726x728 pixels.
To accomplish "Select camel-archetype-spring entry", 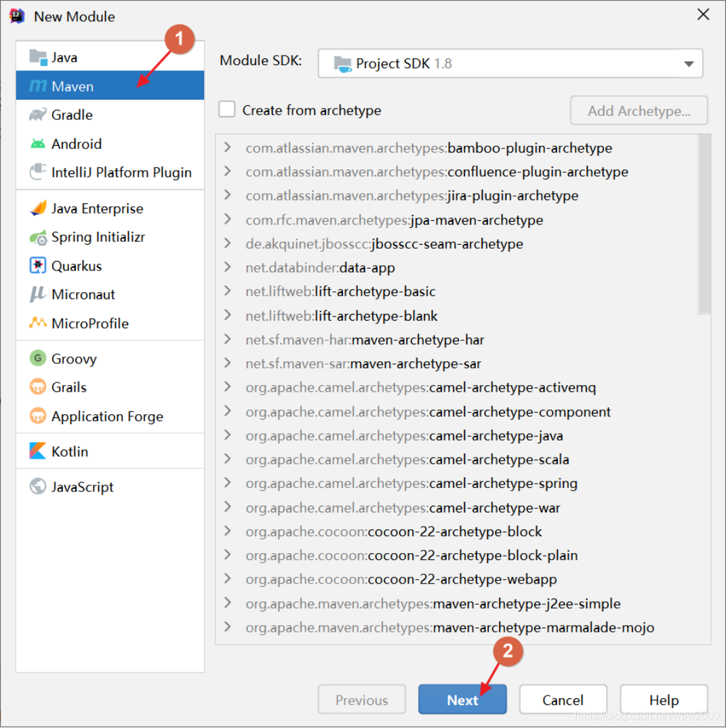I will point(411,483).
